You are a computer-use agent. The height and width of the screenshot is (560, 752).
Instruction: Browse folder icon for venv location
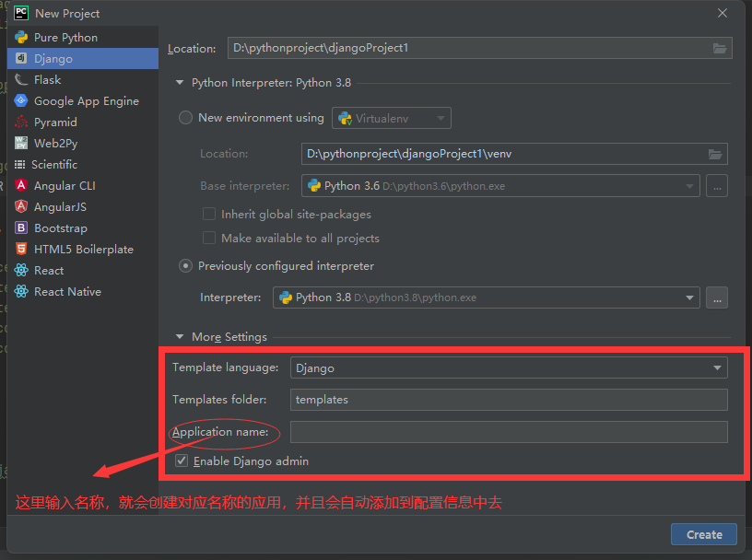[715, 154]
